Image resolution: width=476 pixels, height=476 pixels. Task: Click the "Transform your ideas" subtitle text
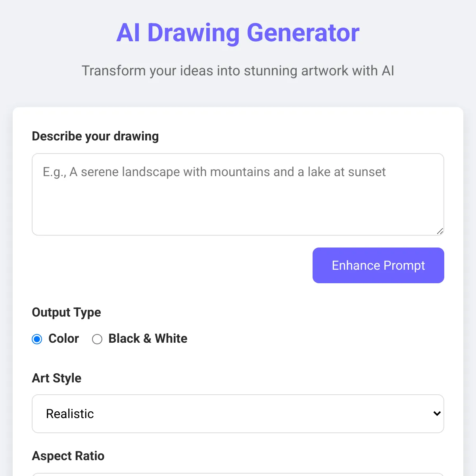point(238,71)
